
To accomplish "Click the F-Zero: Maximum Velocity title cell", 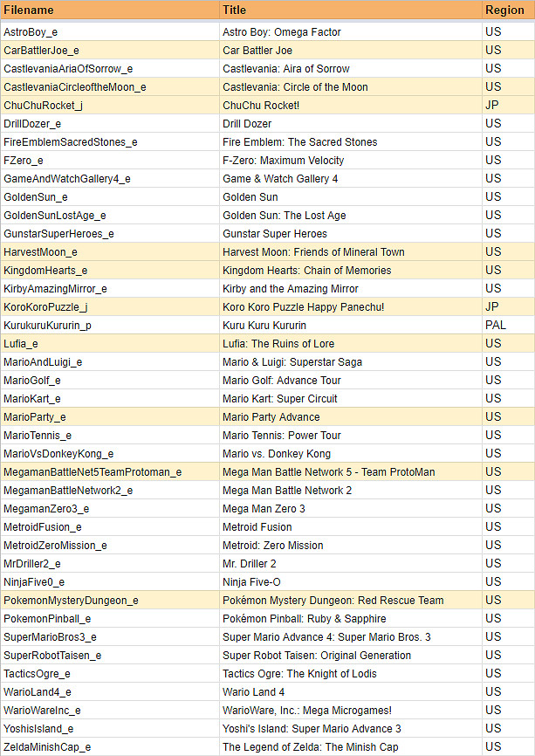I will (x=283, y=161).
